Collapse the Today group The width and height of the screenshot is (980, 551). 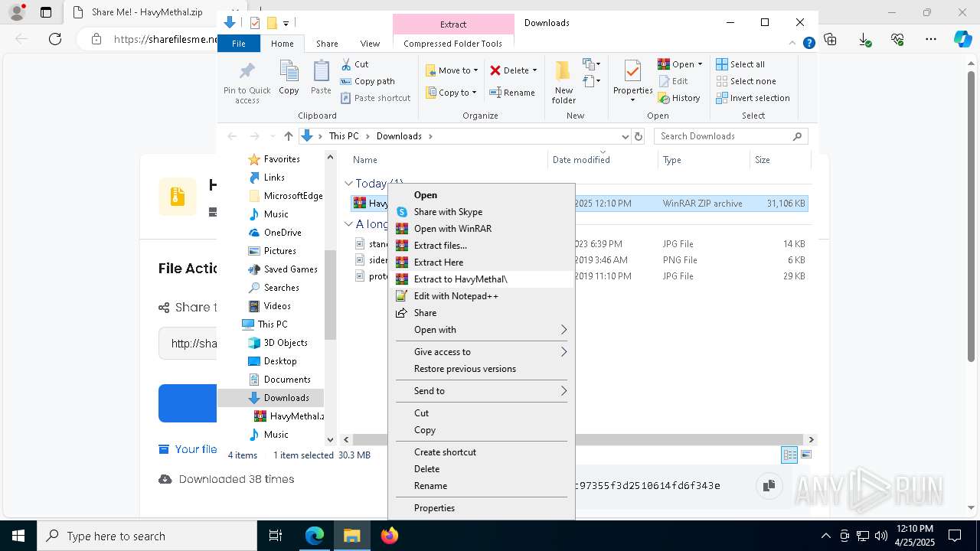(348, 184)
